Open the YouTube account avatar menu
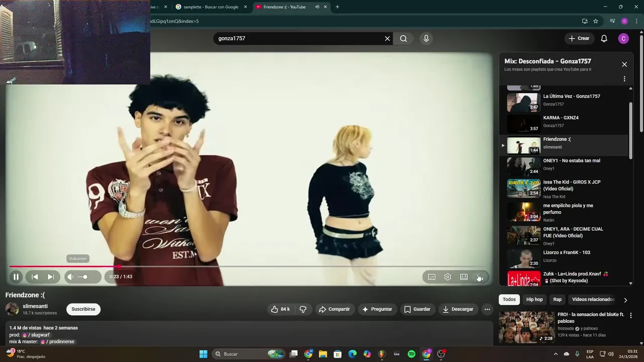The image size is (644, 362). tap(623, 38)
